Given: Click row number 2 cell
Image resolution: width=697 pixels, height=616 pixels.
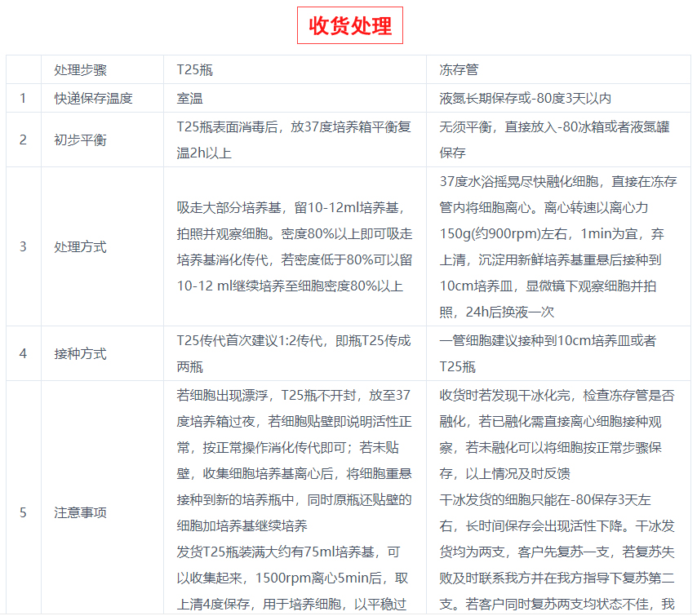Looking at the screenshot, I should [23, 140].
